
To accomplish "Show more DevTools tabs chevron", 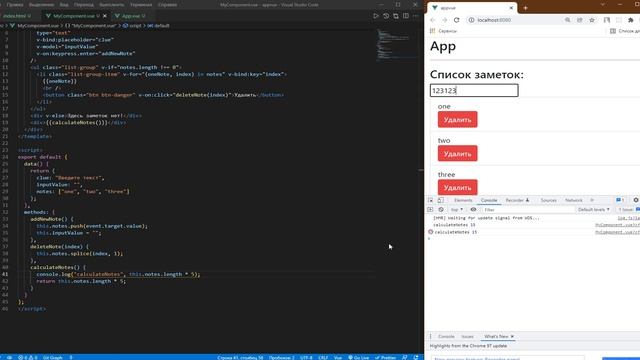I will 592,200.
